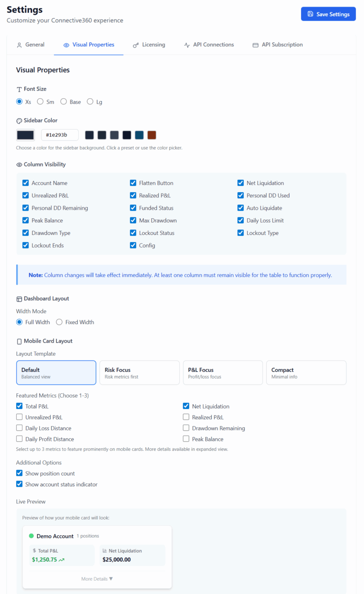
Task: Go to the API Subscription tab
Action: 277,45
